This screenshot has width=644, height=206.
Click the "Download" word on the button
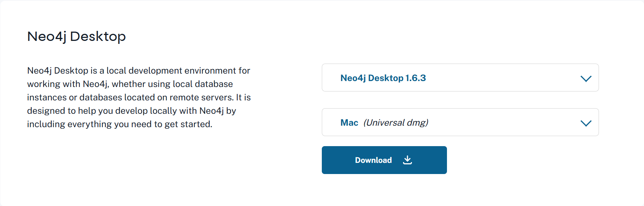click(x=373, y=160)
